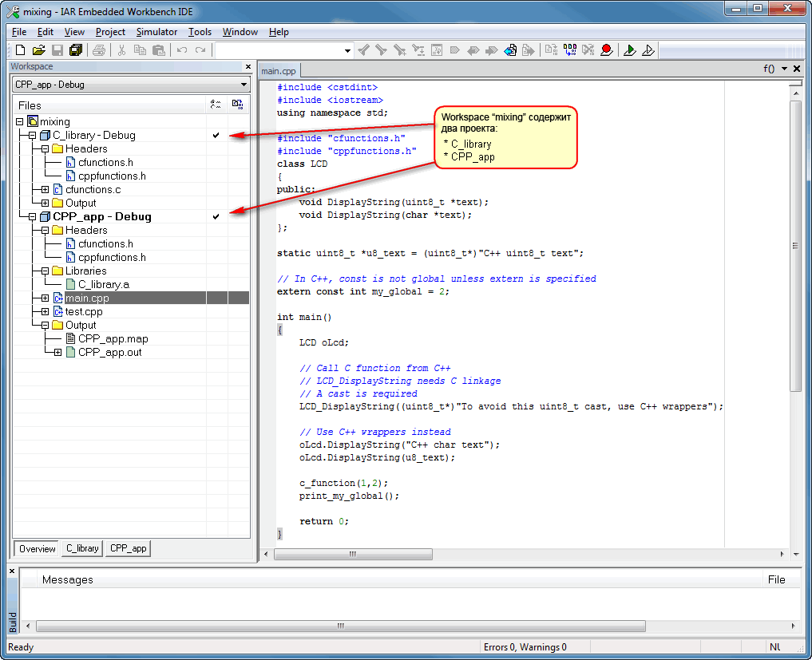Switch to the Overview workspace tab

(x=38, y=549)
